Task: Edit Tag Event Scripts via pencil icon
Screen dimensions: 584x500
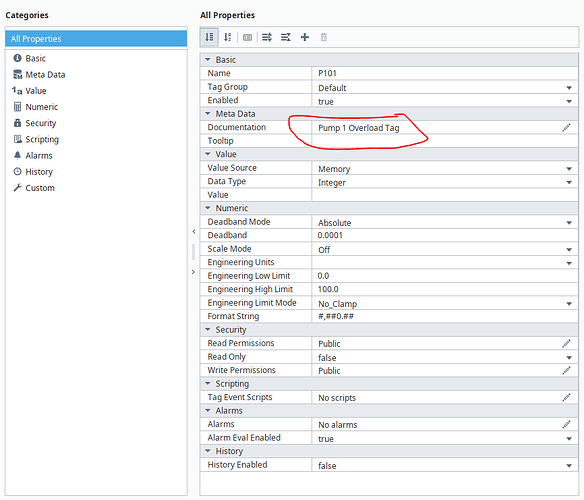Action: [566, 398]
